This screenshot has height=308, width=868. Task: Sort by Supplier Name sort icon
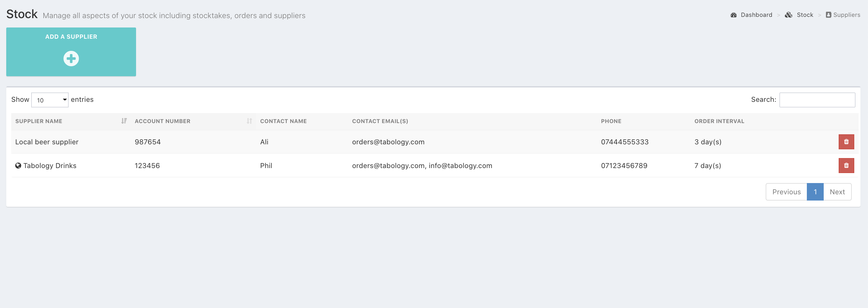(x=124, y=121)
